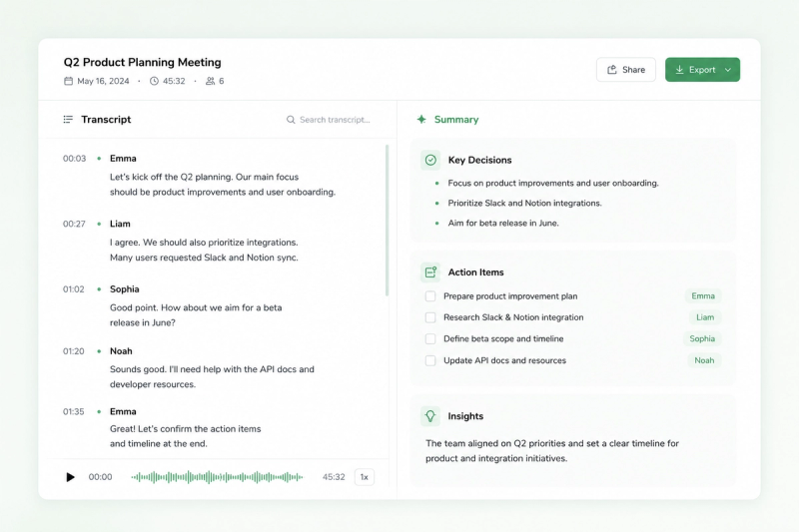Open the Export dropdown arrow
799x532 pixels.
pyautogui.click(x=728, y=70)
